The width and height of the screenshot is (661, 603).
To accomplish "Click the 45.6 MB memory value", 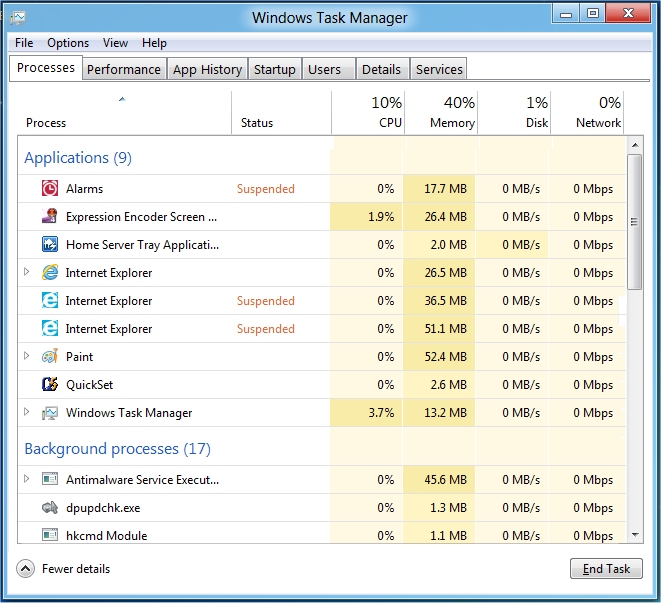I will [x=446, y=479].
